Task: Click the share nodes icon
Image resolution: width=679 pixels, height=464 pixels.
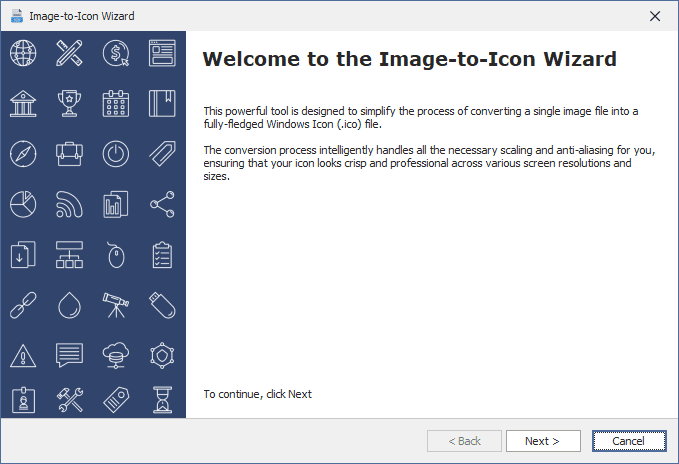Action: coord(162,205)
